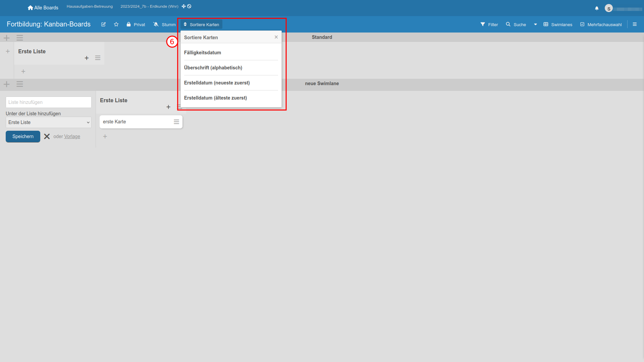Open Standard swimlane menu icon
The width and height of the screenshot is (644, 362).
(20, 38)
